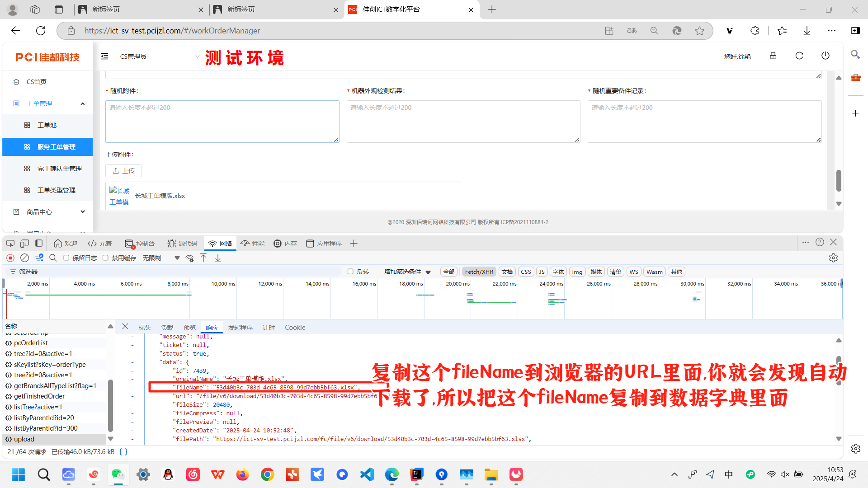Viewport: 868px width, 488px height.
Task: Click into the 随机附件 text area
Action: [222, 122]
